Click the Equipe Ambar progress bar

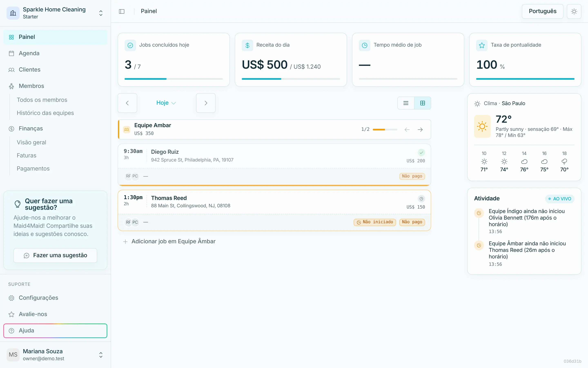click(x=385, y=129)
